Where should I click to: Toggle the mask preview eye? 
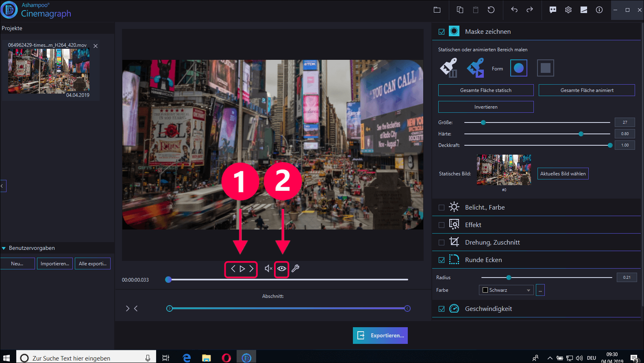tap(282, 269)
